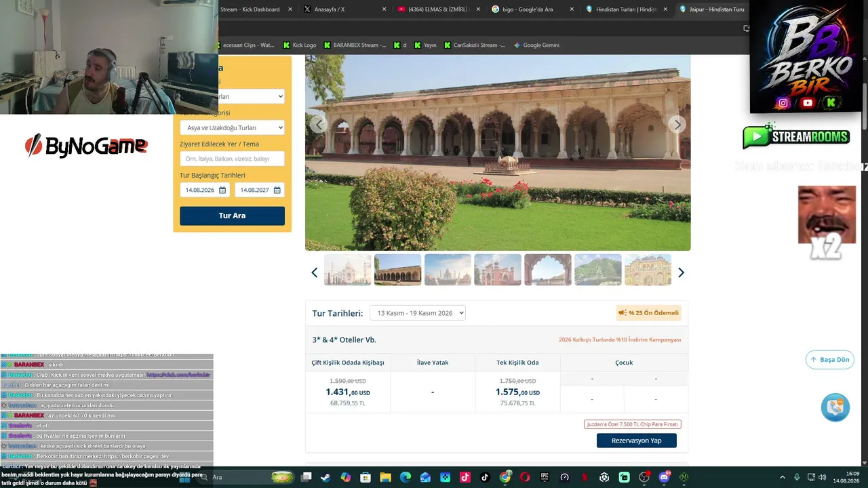The height and width of the screenshot is (488, 868).
Task: Open Discord from the taskbar
Action: click(x=664, y=477)
